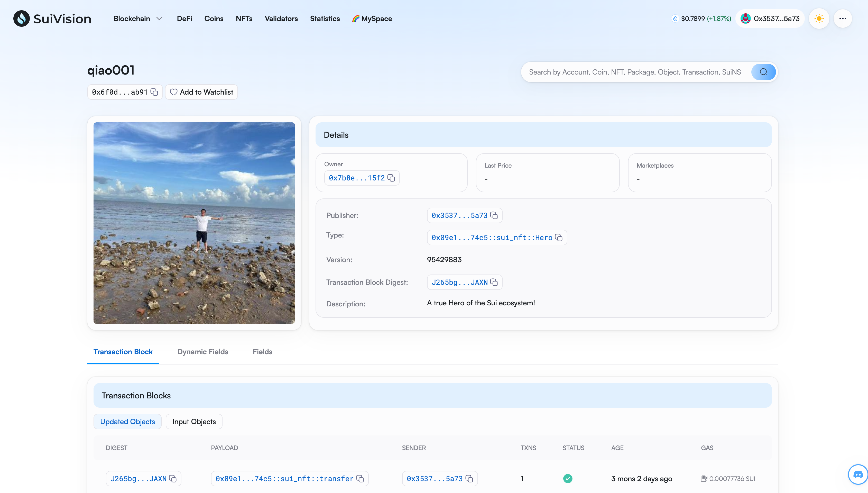Click the AGE column header

point(617,448)
